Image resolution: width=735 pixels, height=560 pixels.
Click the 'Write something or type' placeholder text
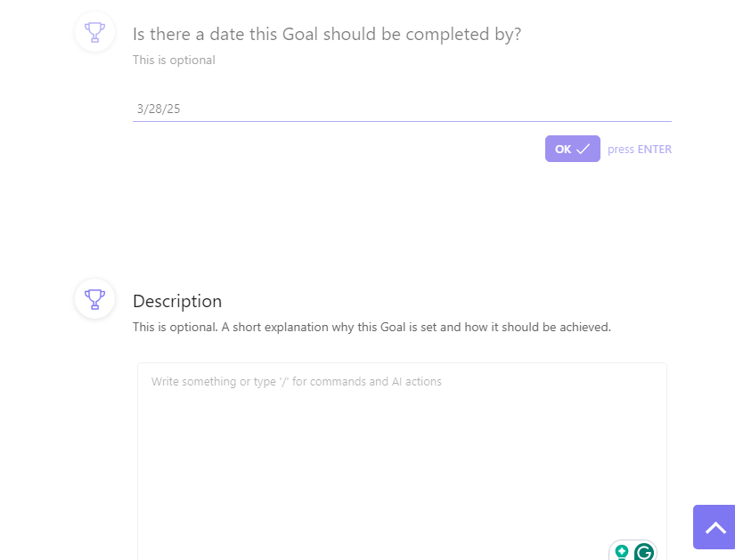[x=296, y=382]
